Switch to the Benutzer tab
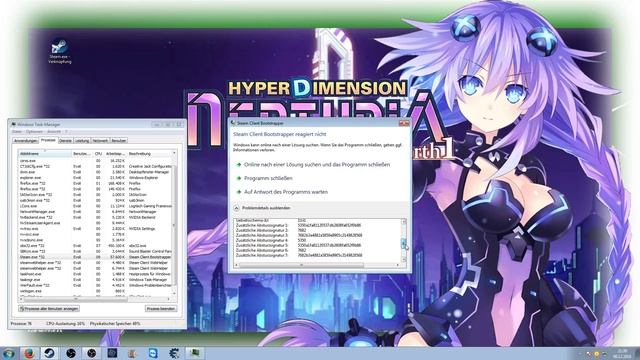640x360 pixels. click(119, 141)
